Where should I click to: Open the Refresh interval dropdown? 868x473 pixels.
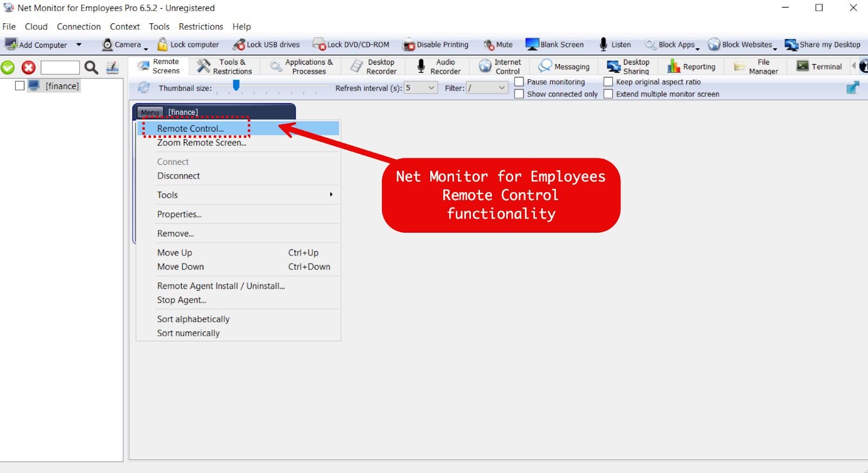click(431, 88)
